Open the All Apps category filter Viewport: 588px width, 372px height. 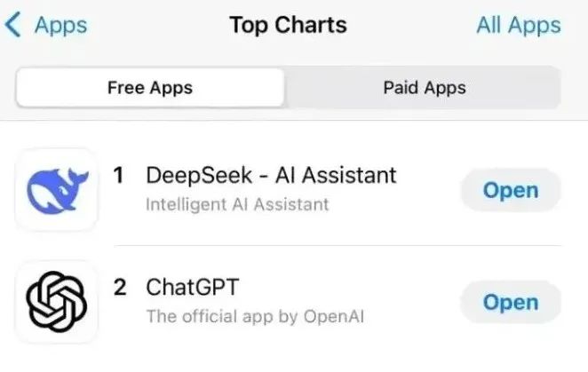[x=519, y=26]
